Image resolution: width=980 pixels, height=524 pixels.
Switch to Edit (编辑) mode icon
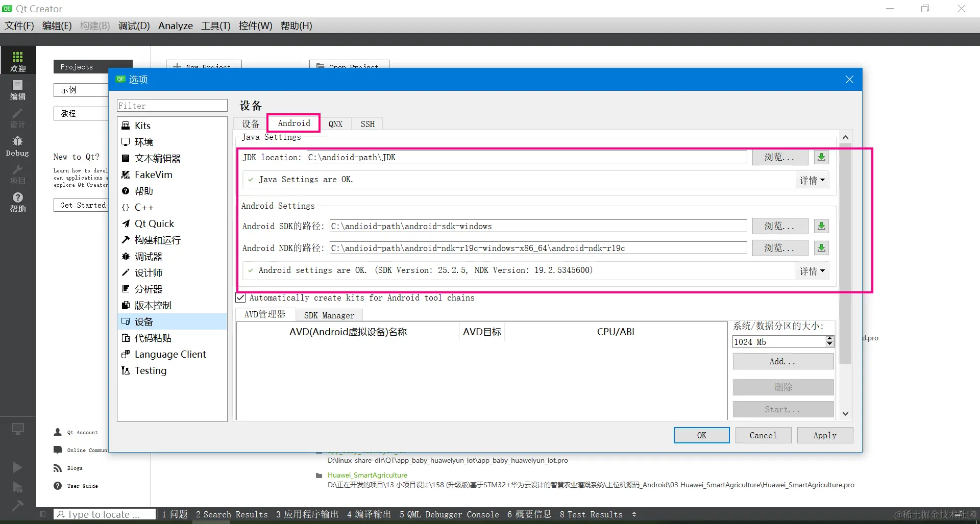[18, 90]
